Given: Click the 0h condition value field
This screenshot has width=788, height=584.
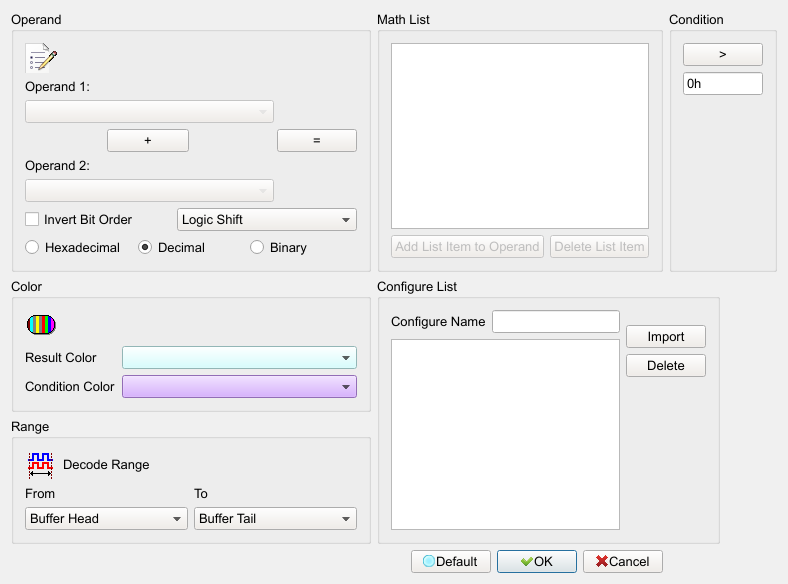Looking at the screenshot, I should coord(723,83).
